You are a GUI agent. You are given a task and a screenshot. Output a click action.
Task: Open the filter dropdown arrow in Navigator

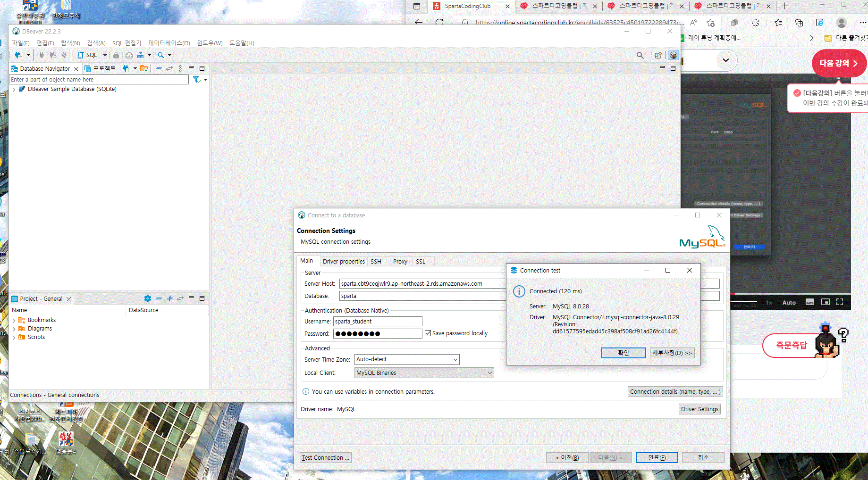[x=205, y=80]
